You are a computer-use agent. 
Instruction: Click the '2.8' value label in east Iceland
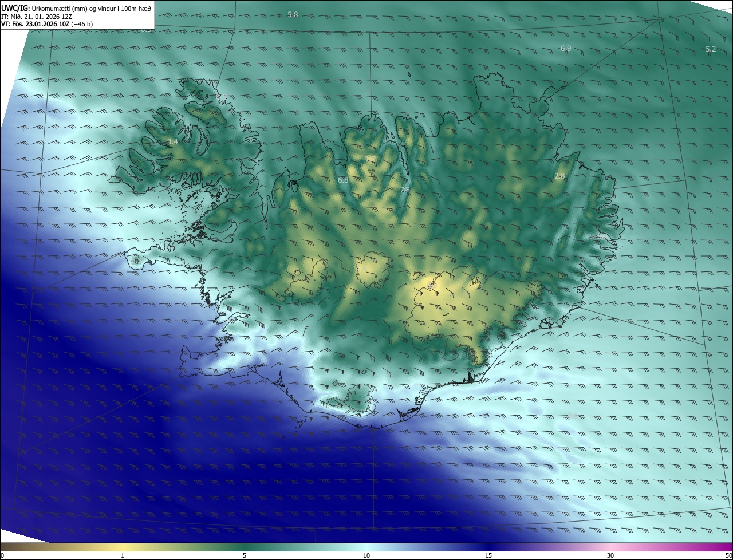tap(559, 176)
